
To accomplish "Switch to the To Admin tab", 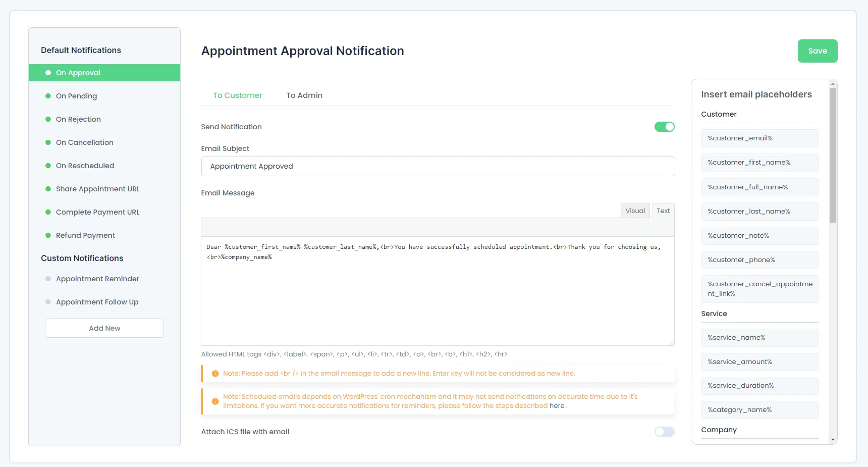I will pos(304,95).
